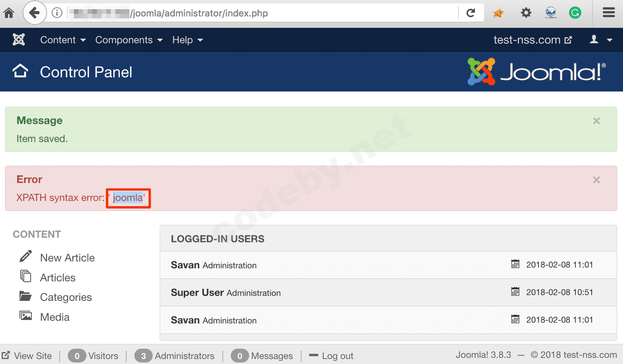623x364 pixels.
Task: Click the Joomla logo icon in admin menu
Action: point(19,40)
